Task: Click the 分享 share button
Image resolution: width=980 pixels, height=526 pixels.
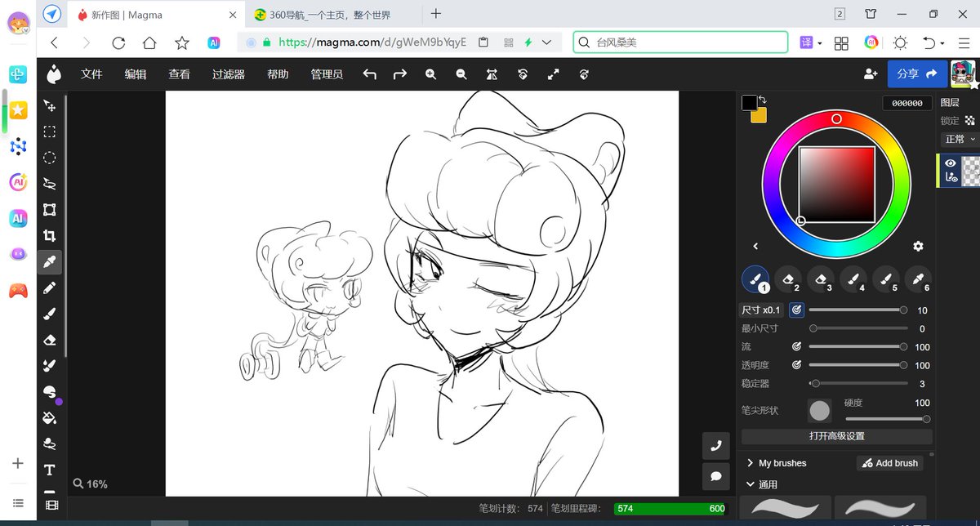Action: (917, 74)
